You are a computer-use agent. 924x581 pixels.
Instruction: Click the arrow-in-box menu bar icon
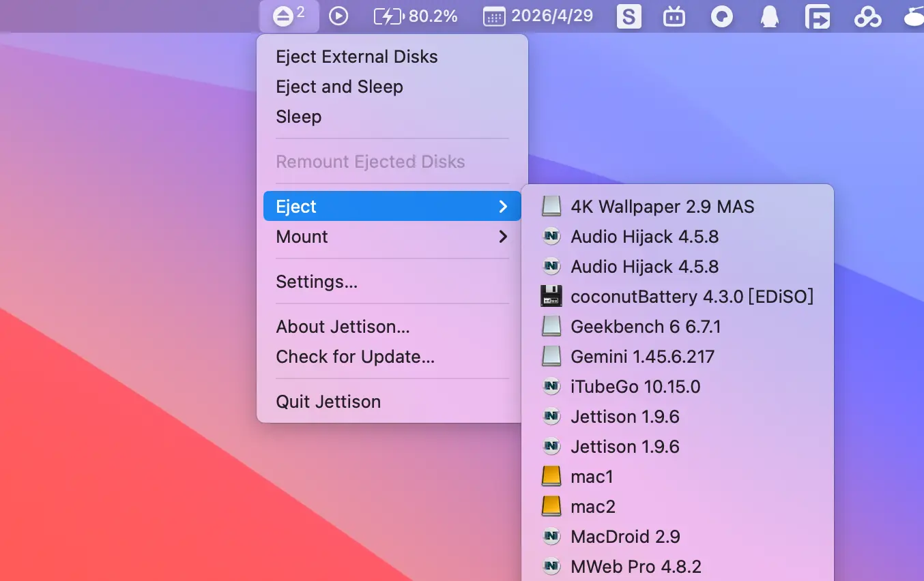[x=818, y=16]
